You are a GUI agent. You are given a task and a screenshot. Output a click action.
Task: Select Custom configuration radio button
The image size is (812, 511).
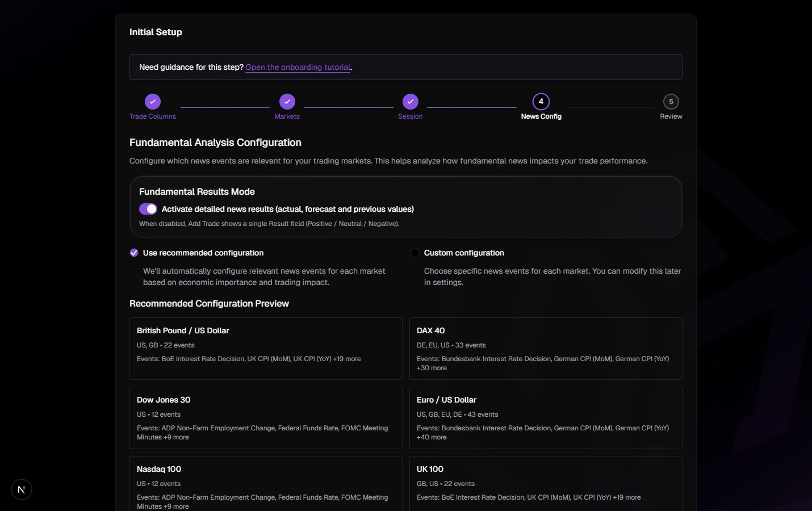point(415,253)
